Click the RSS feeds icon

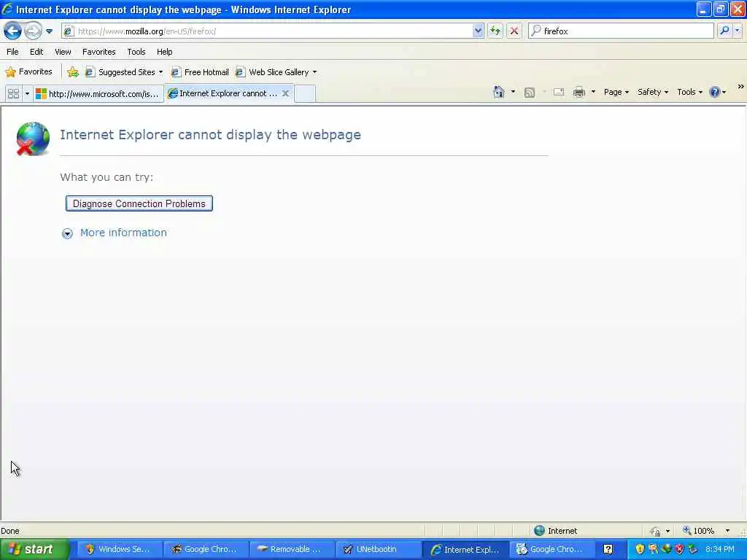pyautogui.click(x=530, y=93)
